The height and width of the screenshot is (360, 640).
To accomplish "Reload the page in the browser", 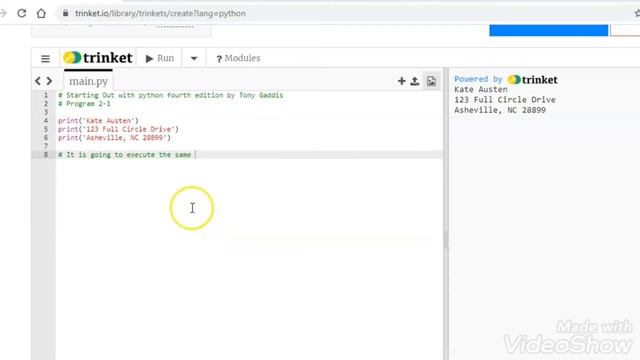I will 22,13.
